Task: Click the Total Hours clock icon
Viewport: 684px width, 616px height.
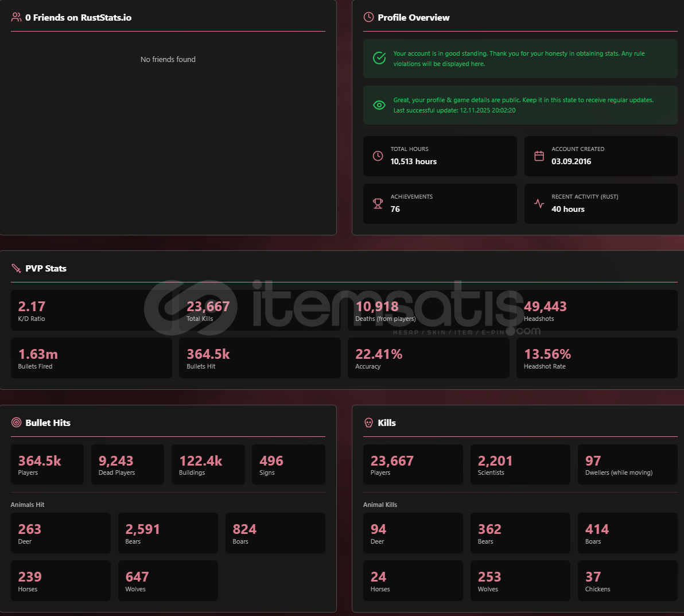Action: coord(378,156)
